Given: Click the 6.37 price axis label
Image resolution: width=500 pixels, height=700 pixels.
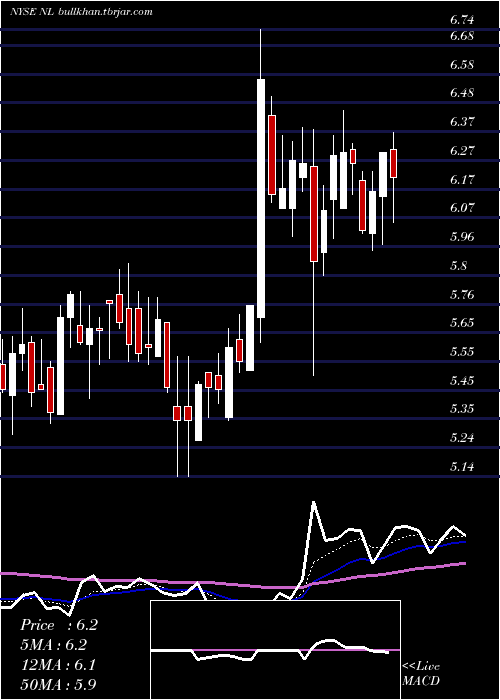Looking at the screenshot, I should click(x=462, y=122).
